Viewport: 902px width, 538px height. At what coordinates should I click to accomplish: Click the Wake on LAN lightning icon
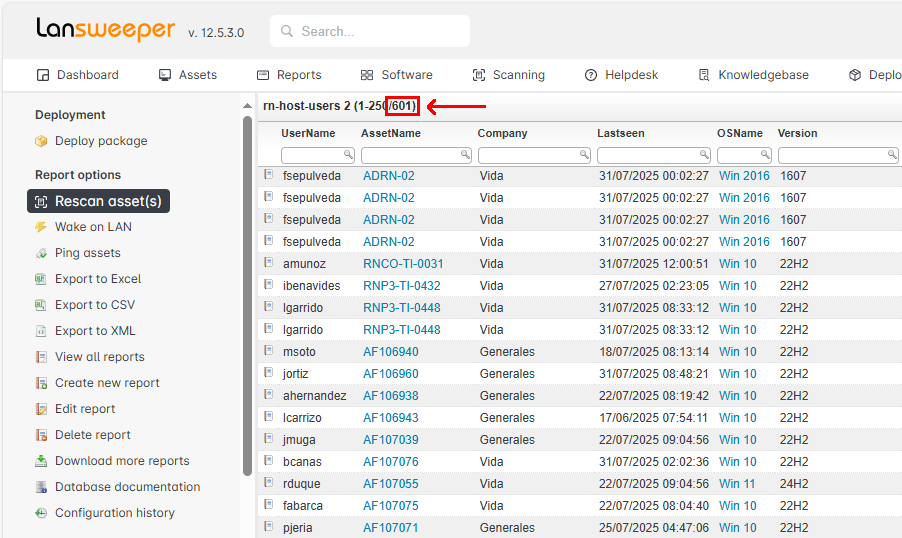pyautogui.click(x=41, y=227)
